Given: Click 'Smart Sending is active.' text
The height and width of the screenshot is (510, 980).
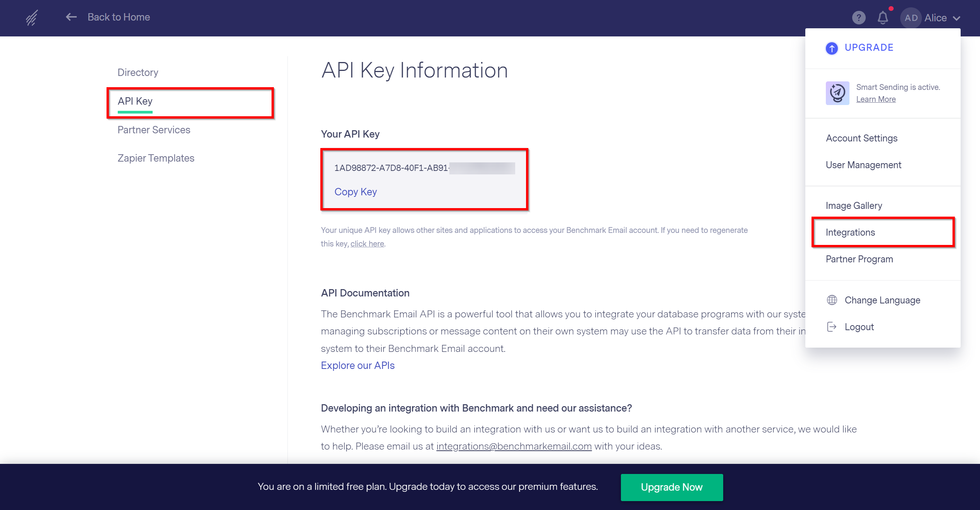Looking at the screenshot, I should coord(898,87).
